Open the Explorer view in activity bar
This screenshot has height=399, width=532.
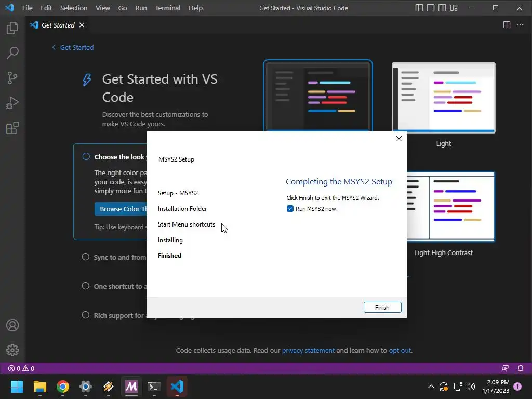(x=12, y=28)
